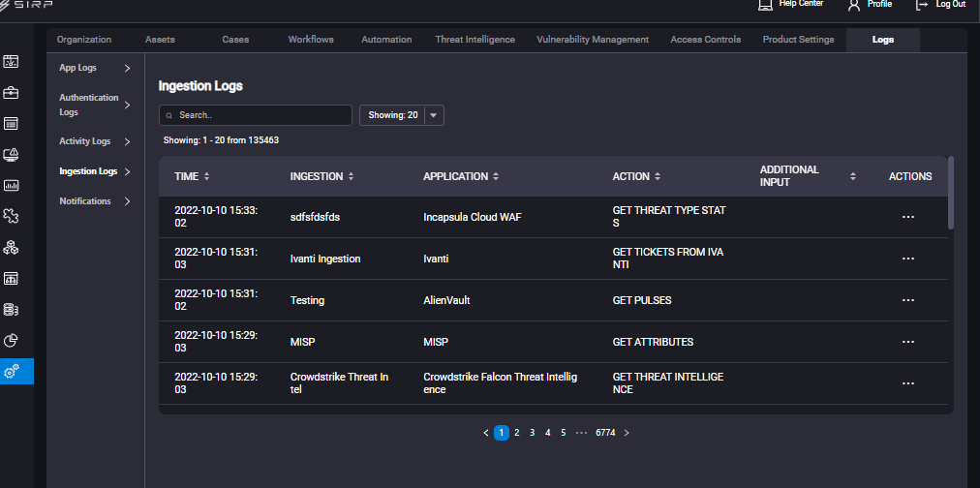Click the pagination ellipsis
This screenshot has height=488, width=980.
pyautogui.click(x=581, y=433)
